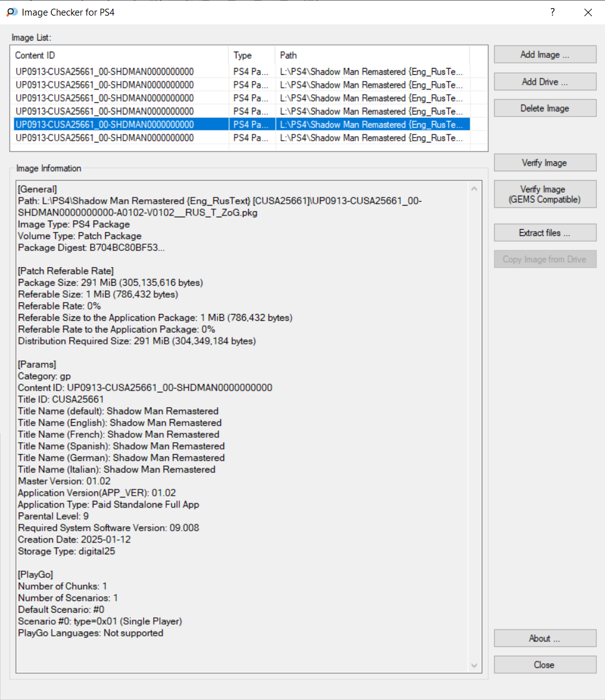Click the "Distribution Required Size" line

point(137,341)
